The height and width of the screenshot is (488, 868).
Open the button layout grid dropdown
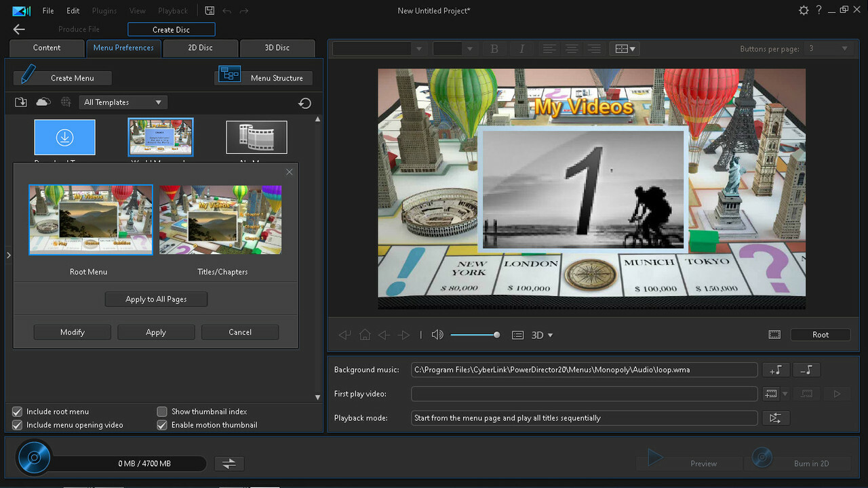click(x=625, y=49)
